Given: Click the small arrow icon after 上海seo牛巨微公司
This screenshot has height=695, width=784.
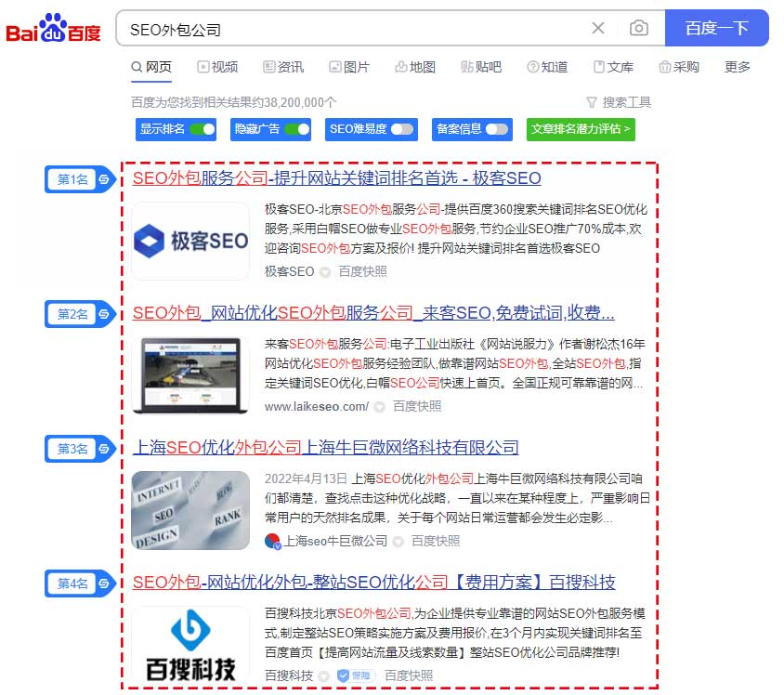Looking at the screenshot, I should pyautogui.click(x=398, y=542).
